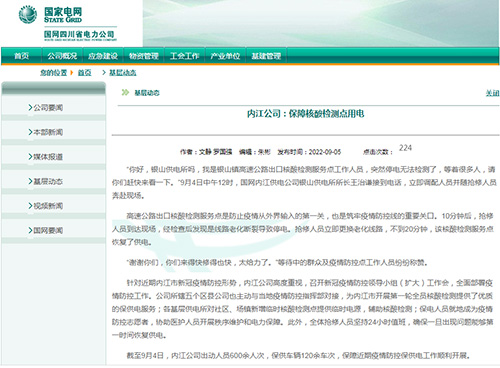Open the 首页 navigation menu item
Viewport: 500px width, 368px height.
[22, 56]
